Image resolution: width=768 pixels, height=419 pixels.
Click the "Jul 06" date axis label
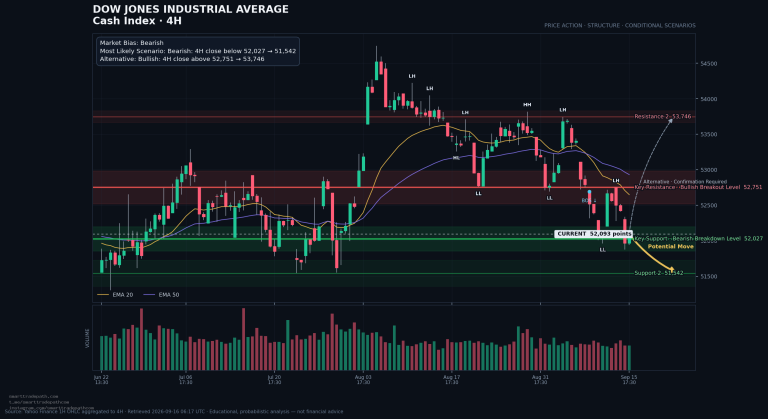click(186, 379)
